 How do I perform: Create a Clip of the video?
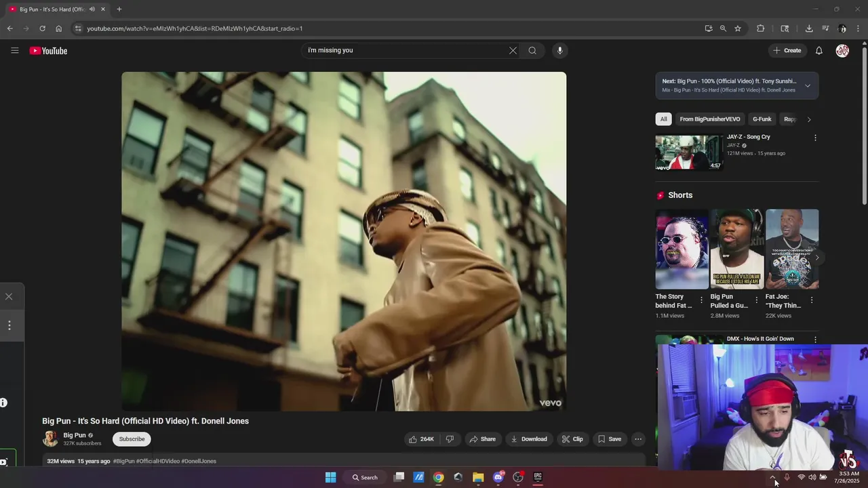(x=572, y=439)
